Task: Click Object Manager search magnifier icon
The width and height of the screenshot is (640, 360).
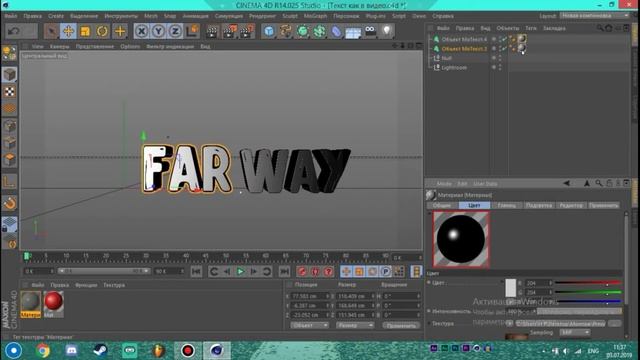Action: pos(600,28)
